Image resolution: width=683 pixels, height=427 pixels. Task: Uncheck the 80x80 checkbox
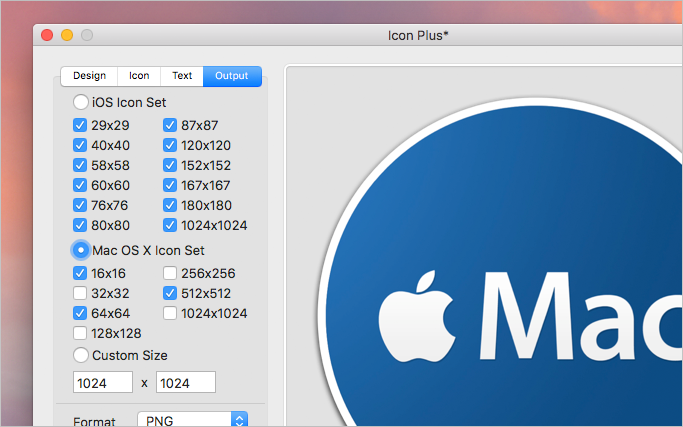[x=80, y=225]
